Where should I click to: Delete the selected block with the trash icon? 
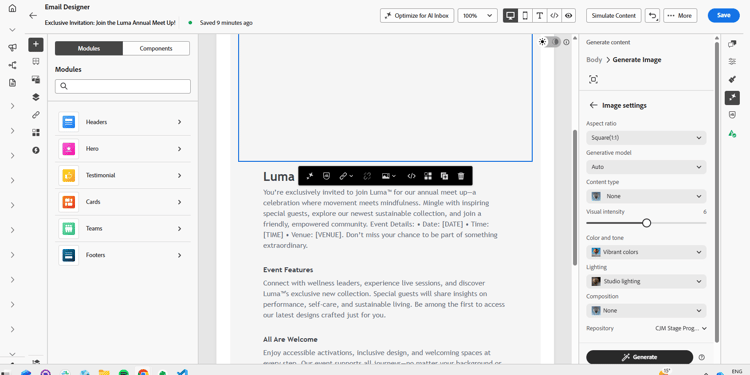coord(461,176)
